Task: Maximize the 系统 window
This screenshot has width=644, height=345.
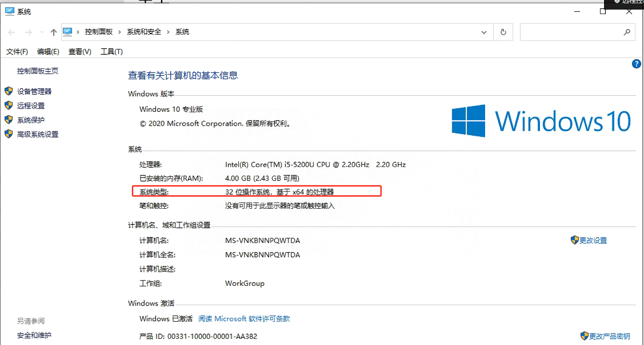Action: tap(603, 11)
